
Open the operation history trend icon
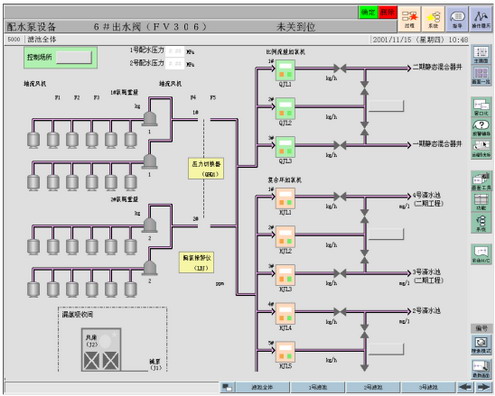pyautogui.click(x=481, y=19)
